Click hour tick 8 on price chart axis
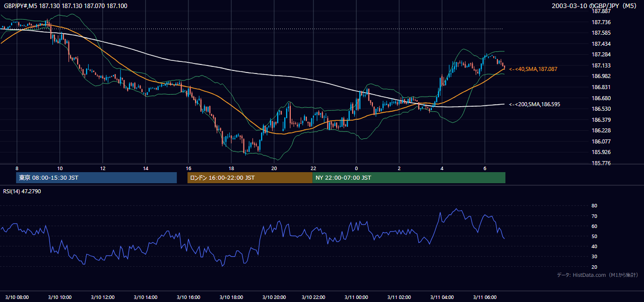This screenshot has width=644, height=302. tap(17, 168)
